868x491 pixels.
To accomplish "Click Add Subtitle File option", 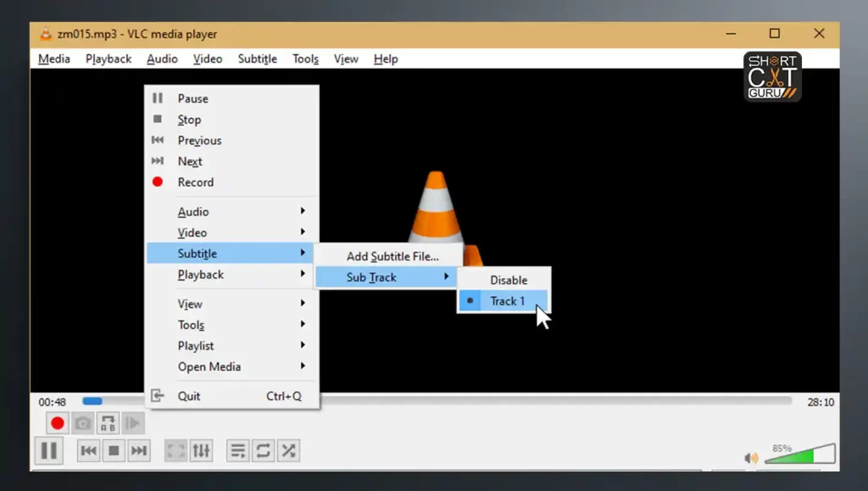I will click(388, 256).
